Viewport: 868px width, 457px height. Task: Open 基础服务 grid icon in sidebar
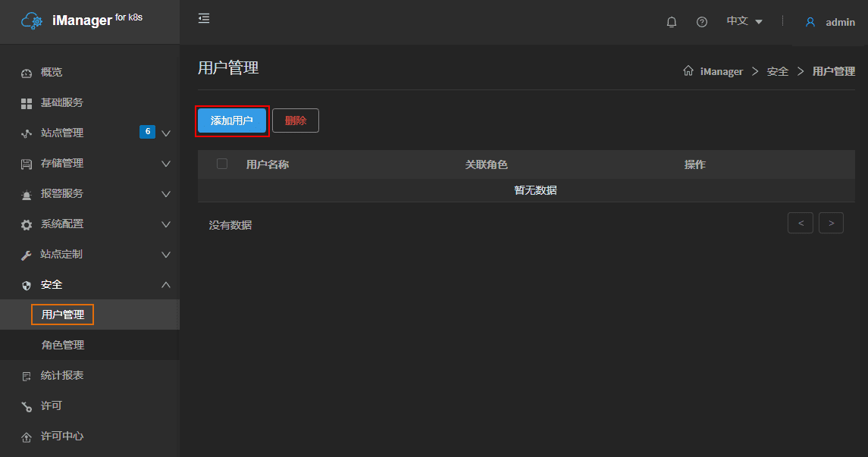click(x=27, y=103)
